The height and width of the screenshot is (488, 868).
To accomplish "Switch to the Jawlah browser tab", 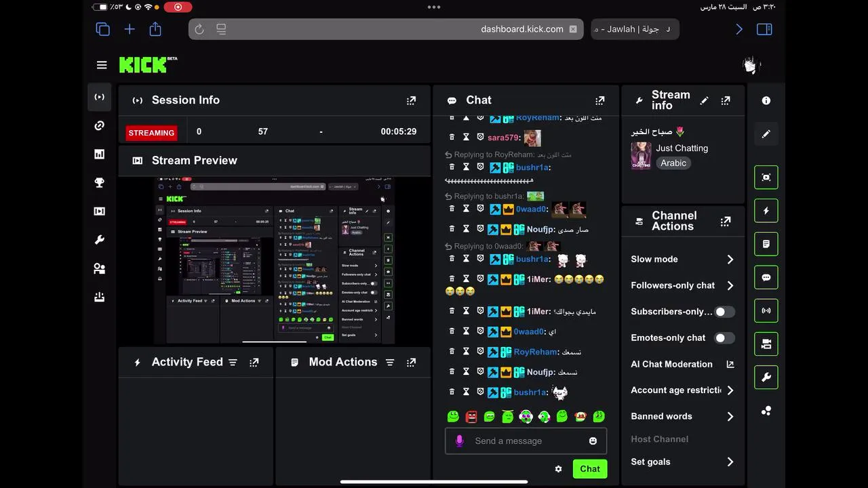I will pos(635,29).
